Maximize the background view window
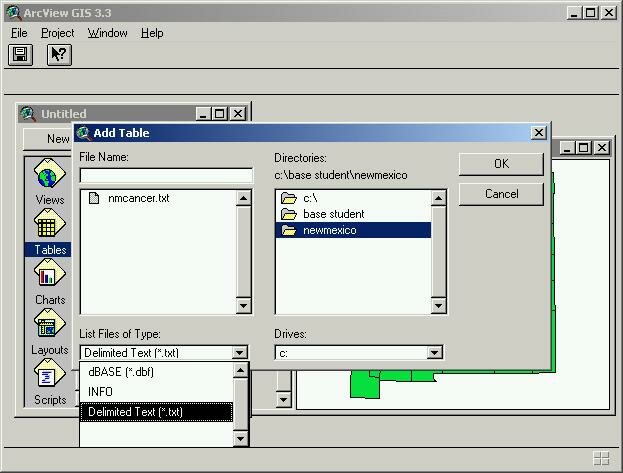This screenshot has height=473, width=623. (x=583, y=148)
